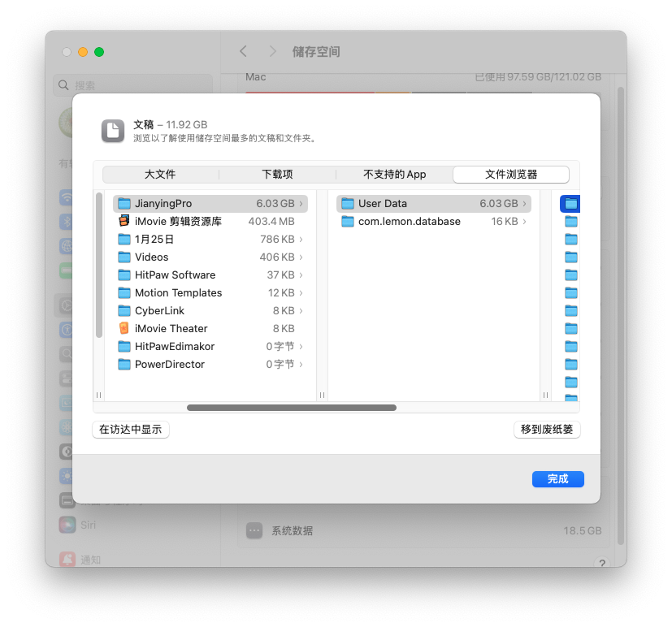Screen dimensions: 672x627
Task: Click the 文稿 document icon in header
Action: pyautogui.click(x=113, y=131)
